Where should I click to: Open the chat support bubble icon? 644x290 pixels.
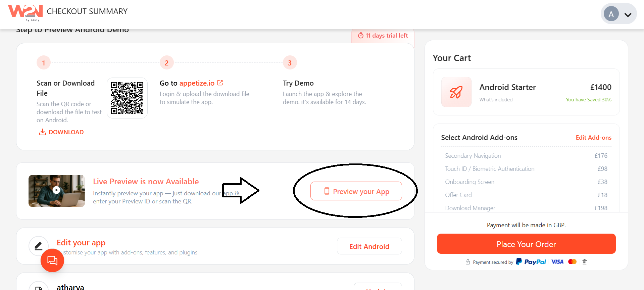tap(52, 260)
